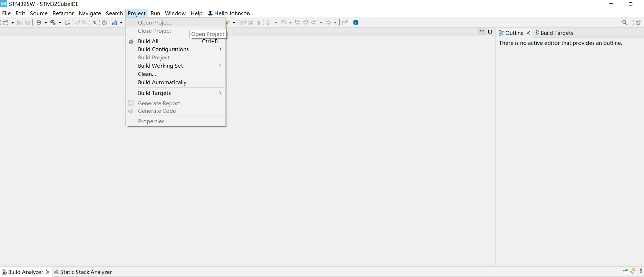Open the Run menu
The height and width of the screenshot is (277, 644).
point(155,13)
